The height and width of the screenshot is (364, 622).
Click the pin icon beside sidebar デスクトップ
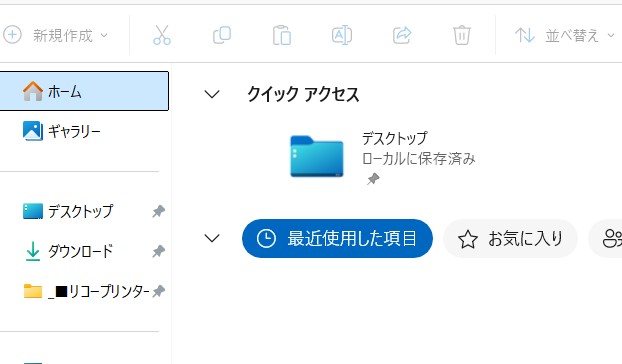click(x=159, y=211)
